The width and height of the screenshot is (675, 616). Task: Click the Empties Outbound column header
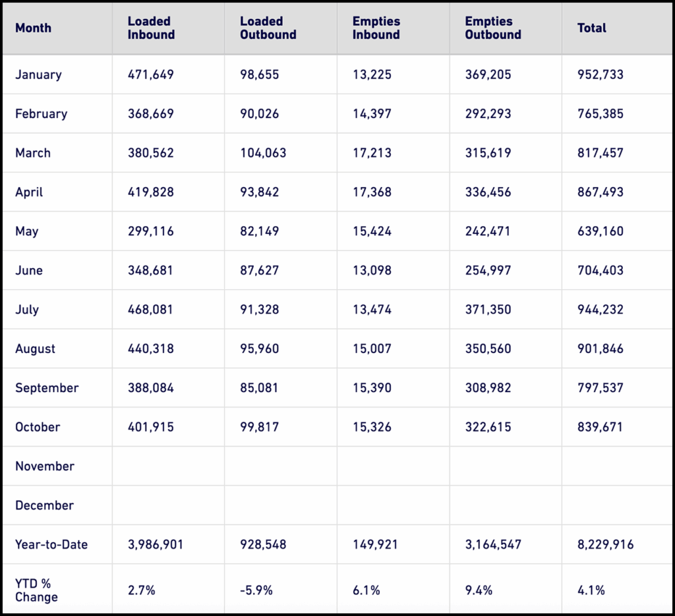click(493, 28)
